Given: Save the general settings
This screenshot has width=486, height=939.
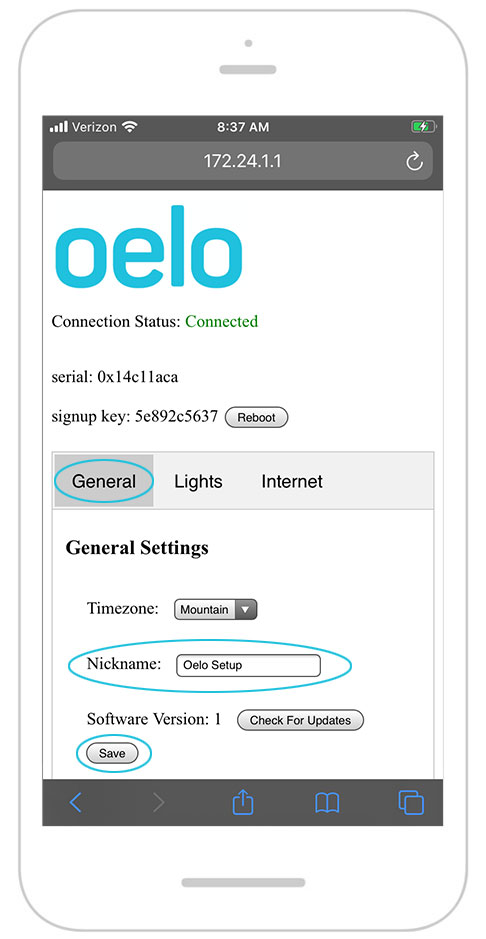Looking at the screenshot, I should coord(112,754).
